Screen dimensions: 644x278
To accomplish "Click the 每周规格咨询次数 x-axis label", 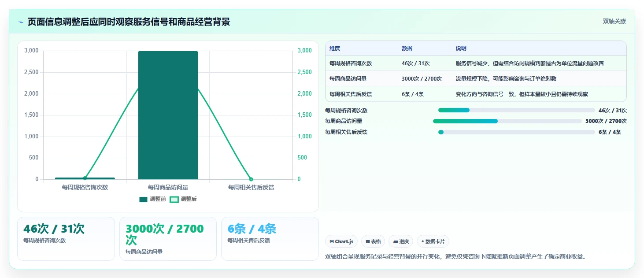I will click(85, 187).
